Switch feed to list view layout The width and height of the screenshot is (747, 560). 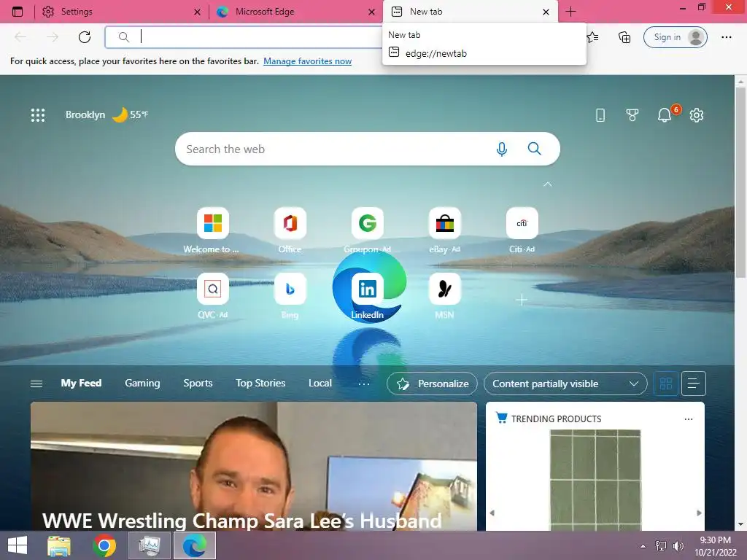pyautogui.click(x=694, y=384)
